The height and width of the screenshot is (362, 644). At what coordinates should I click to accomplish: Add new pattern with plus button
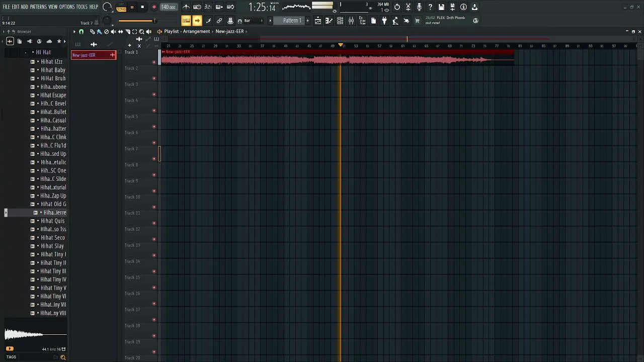click(307, 21)
